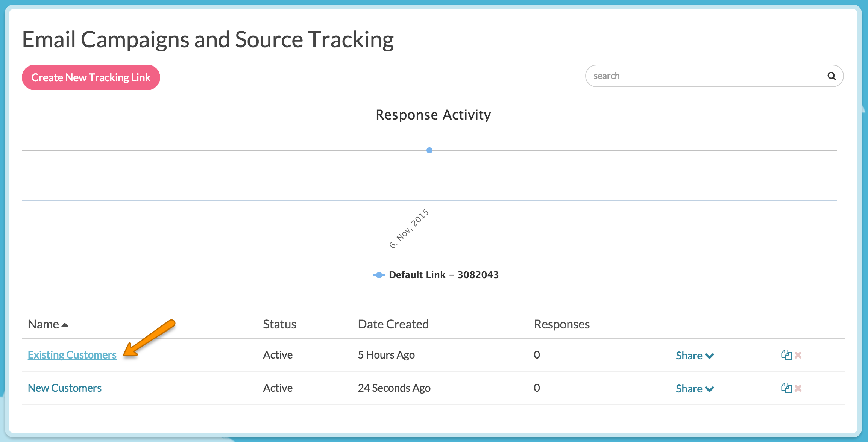
Task: Click the Create New Tracking Link button
Action: pos(91,77)
